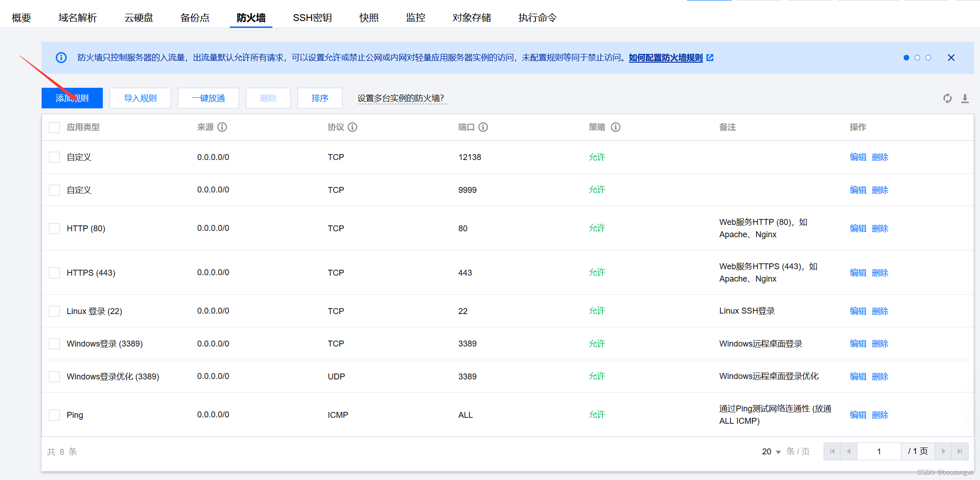Click the 删除 toolbar button
This screenshot has height=480, width=980.
(x=268, y=98)
